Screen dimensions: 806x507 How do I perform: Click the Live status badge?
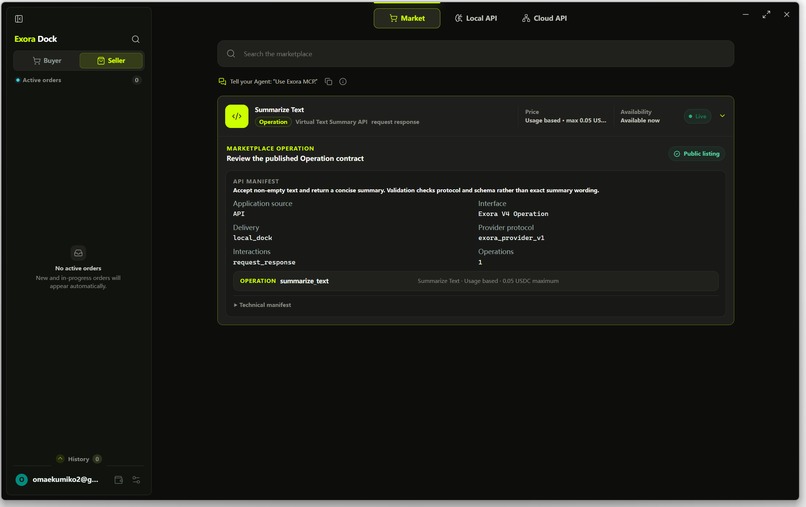tap(697, 116)
